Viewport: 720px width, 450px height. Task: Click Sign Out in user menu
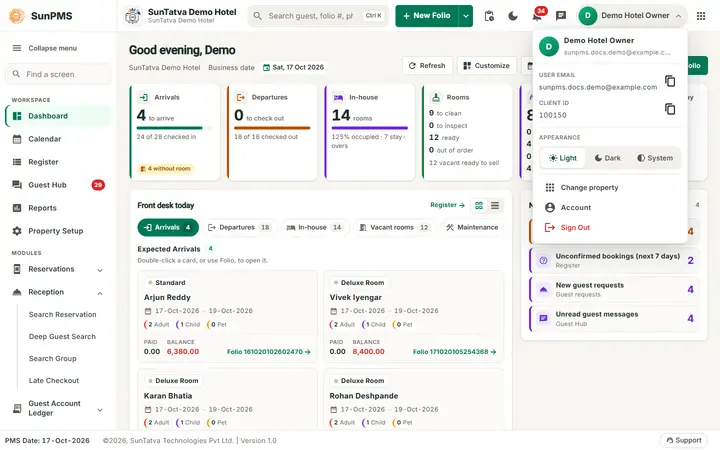(610, 228)
